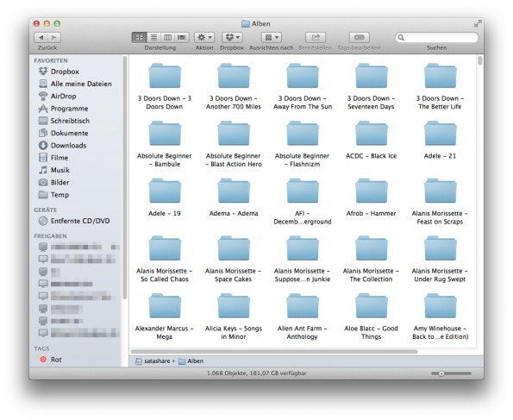This screenshot has width=513, height=420.
Task: Select the Amy Winehouse album folder
Action: [440, 317]
